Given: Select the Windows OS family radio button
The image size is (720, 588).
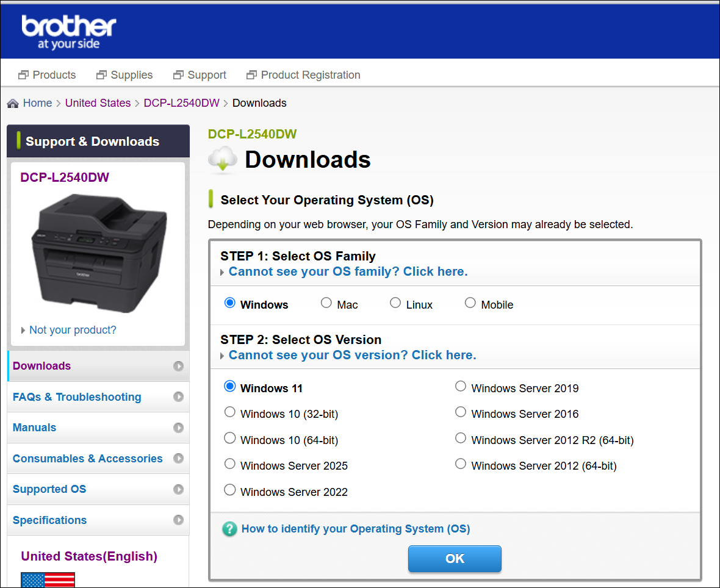Looking at the screenshot, I should point(229,303).
